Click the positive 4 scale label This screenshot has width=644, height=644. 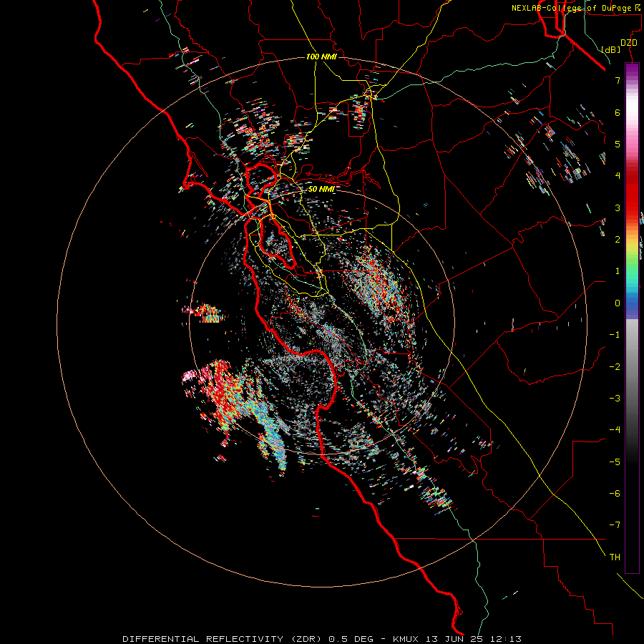coord(618,176)
